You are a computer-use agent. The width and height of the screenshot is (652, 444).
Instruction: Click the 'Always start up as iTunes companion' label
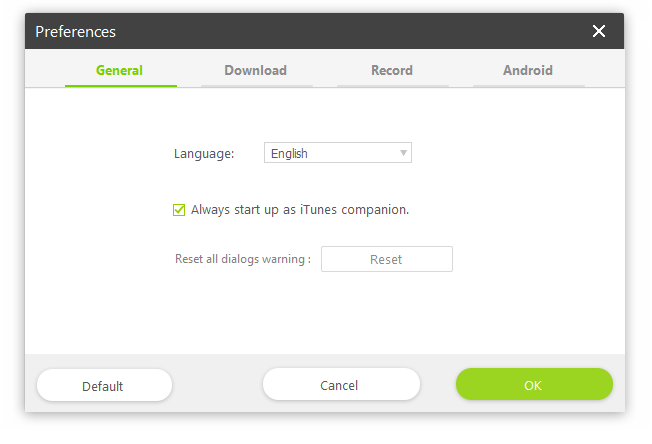pos(300,210)
